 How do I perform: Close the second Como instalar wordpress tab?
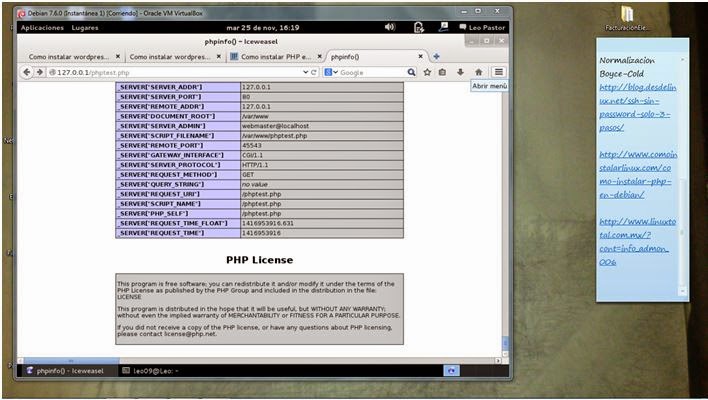coord(219,57)
